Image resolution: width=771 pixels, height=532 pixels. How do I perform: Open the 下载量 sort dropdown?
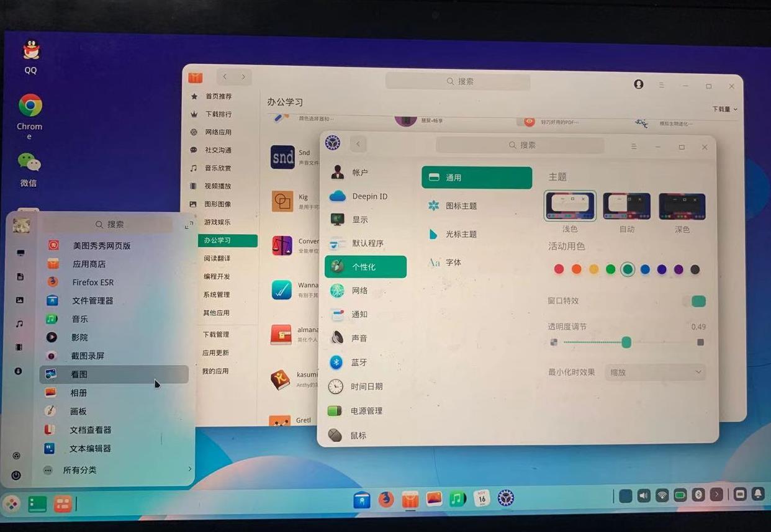pyautogui.click(x=722, y=108)
